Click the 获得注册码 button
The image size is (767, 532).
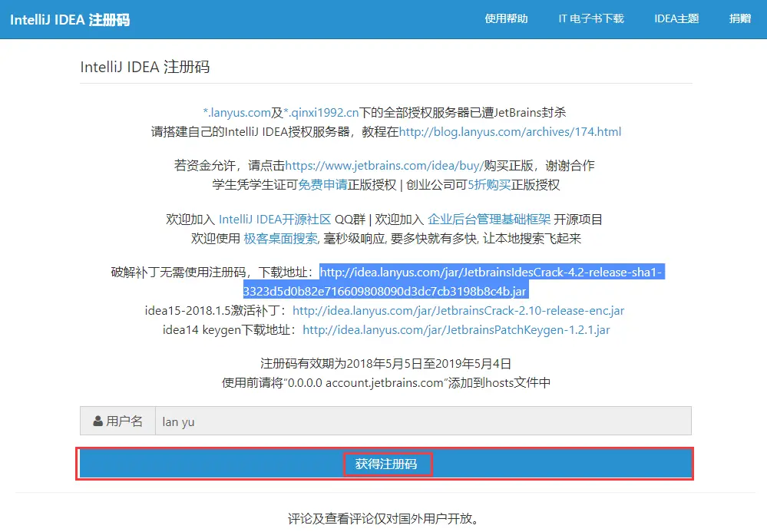pos(385,464)
